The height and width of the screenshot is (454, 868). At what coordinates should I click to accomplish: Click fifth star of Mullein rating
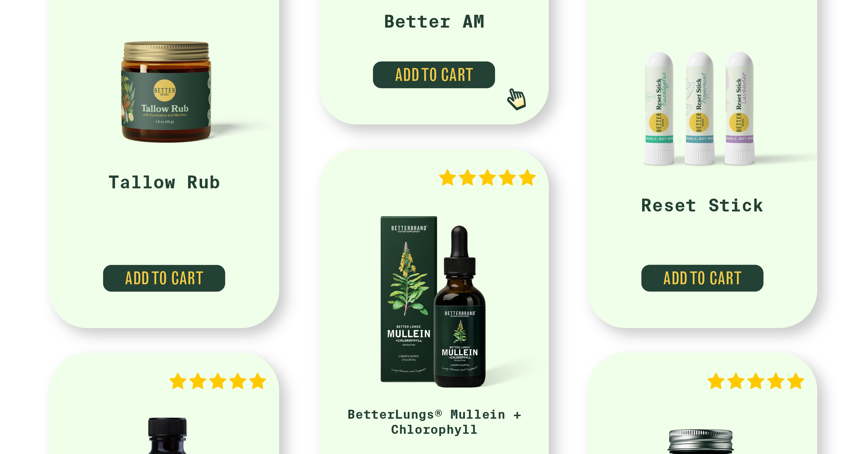527,178
